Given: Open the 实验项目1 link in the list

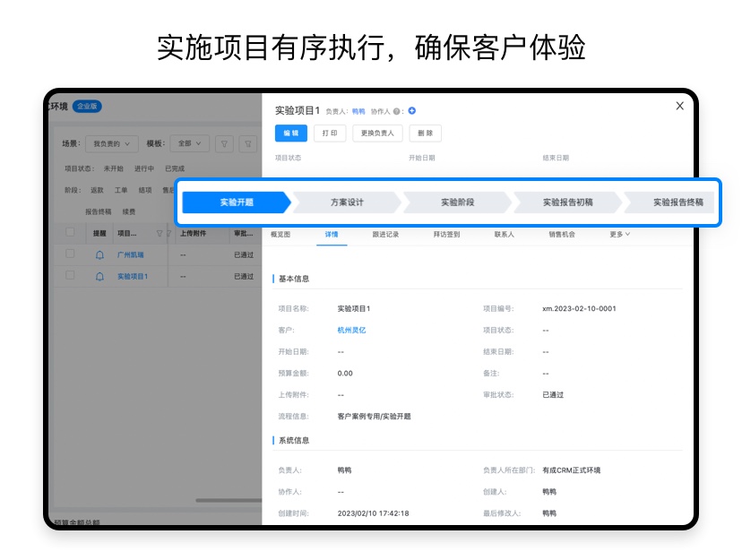Looking at the screenshot, I should [133, 276].
